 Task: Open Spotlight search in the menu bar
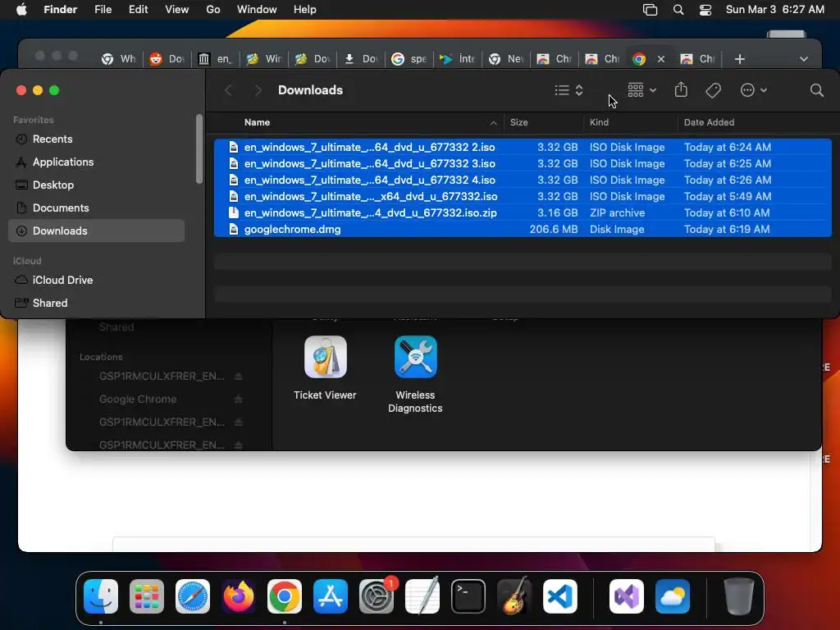point(678,10)
